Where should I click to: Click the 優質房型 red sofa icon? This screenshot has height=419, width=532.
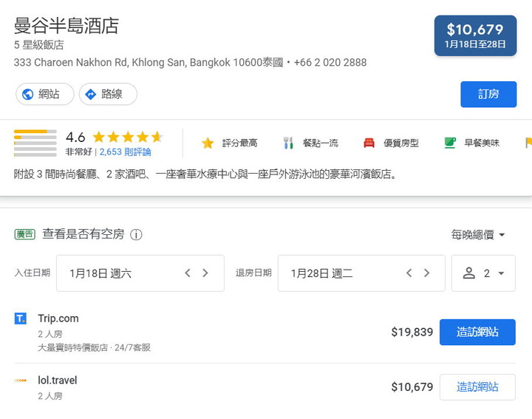[x=369, y=143]
